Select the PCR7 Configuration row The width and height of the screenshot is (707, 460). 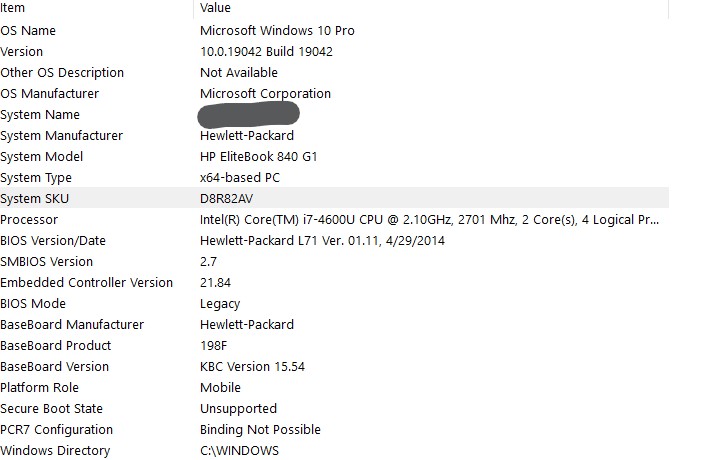pyautogui.click(x=334, y=429)
